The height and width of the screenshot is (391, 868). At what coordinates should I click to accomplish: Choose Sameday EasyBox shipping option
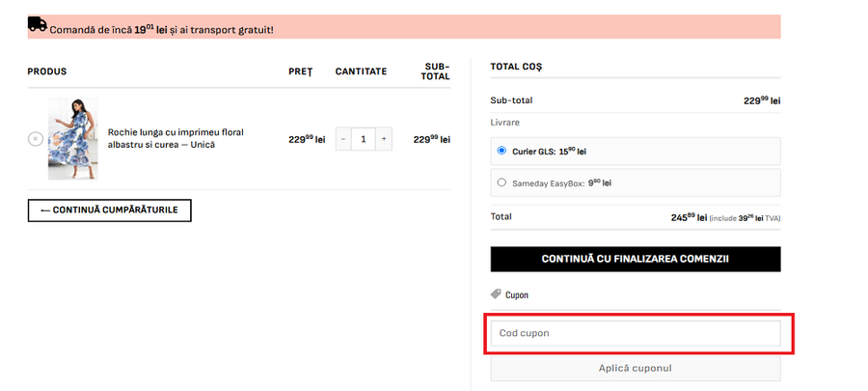coord(502,182)
